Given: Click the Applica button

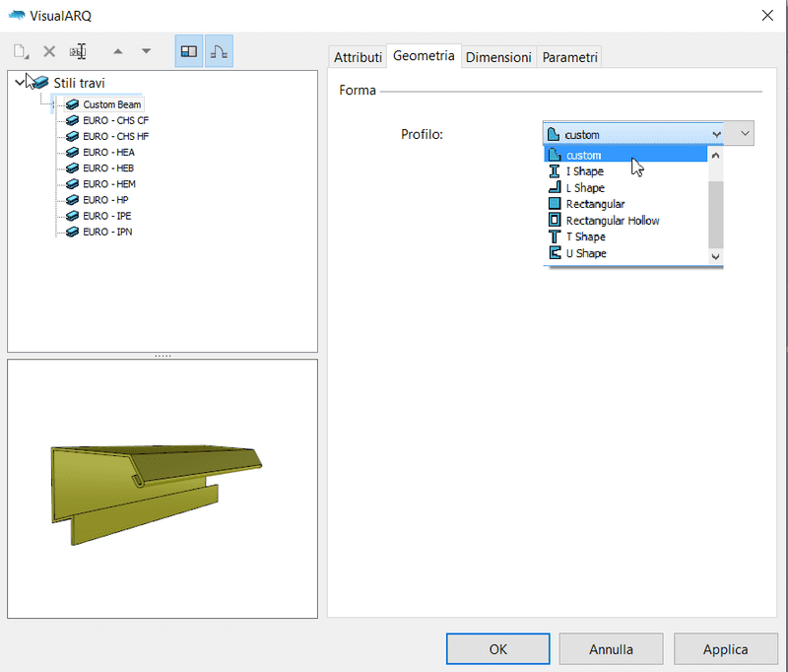Looking at the screenshot, I should coord(725,649).
